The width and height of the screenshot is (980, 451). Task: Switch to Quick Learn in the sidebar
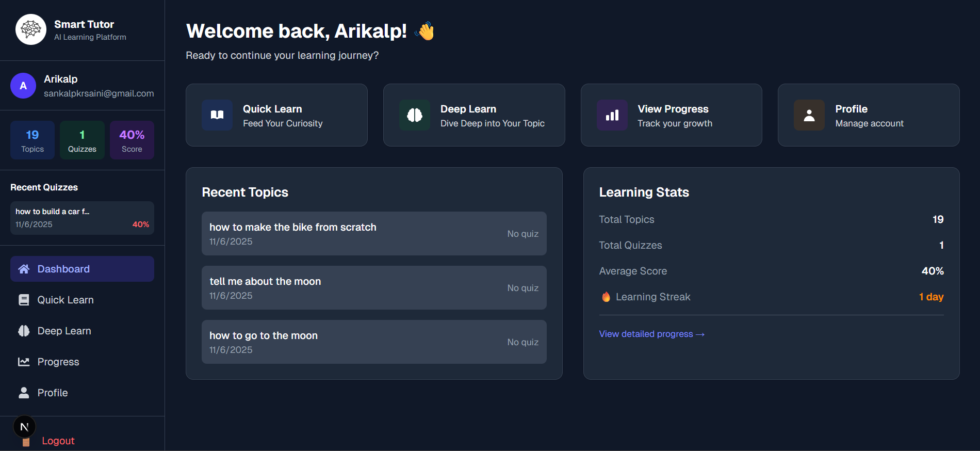tap(65, 300)
